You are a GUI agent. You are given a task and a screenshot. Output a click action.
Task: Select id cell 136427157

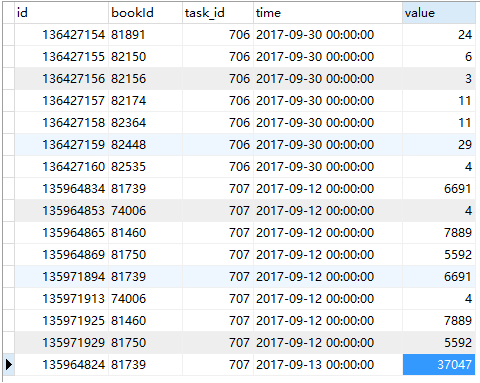click(61, 101)
